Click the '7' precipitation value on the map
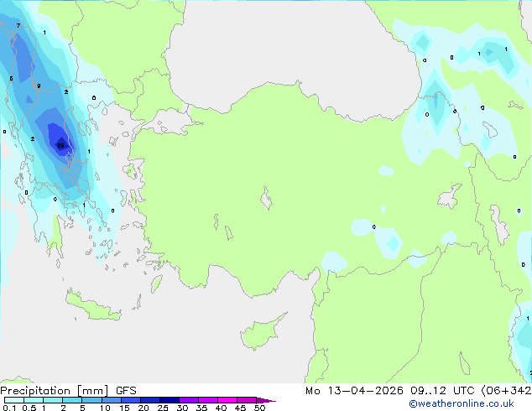Image resolution: width=532 pixels, height=411 pixels. click(x=18, y=25)
